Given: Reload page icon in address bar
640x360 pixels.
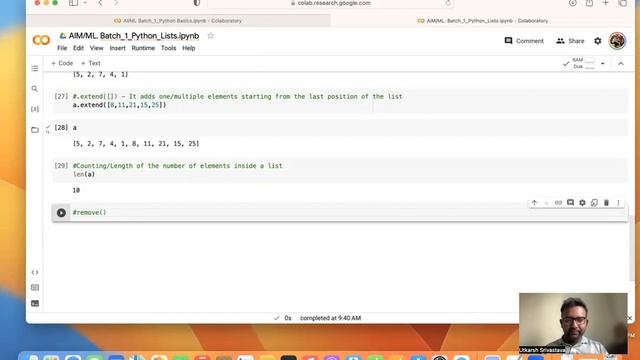Looking at the screenshot, I should (x=448, y=3).
